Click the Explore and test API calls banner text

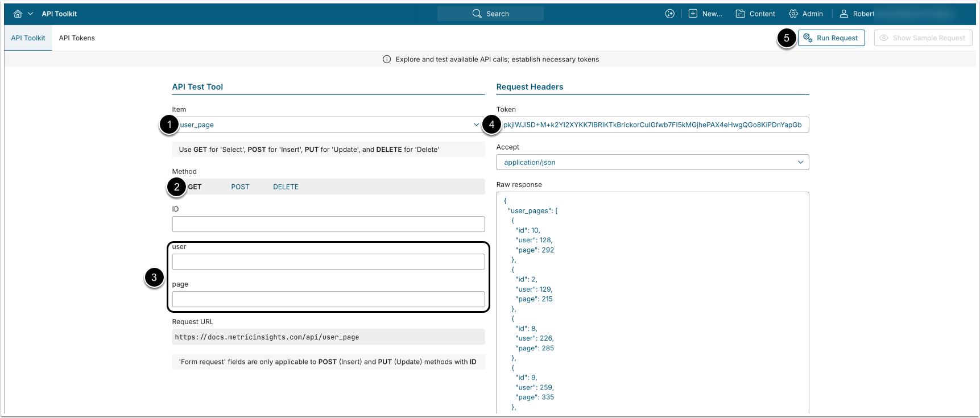(497, 59)
